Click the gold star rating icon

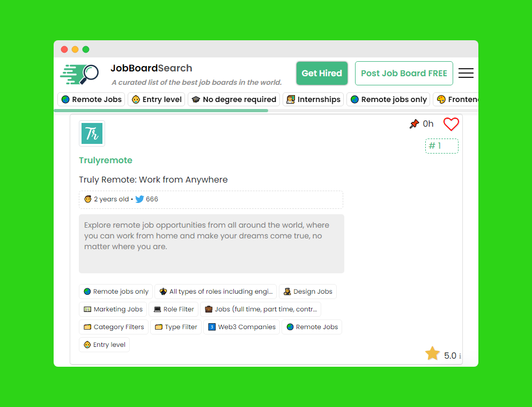tap(432, 354)
